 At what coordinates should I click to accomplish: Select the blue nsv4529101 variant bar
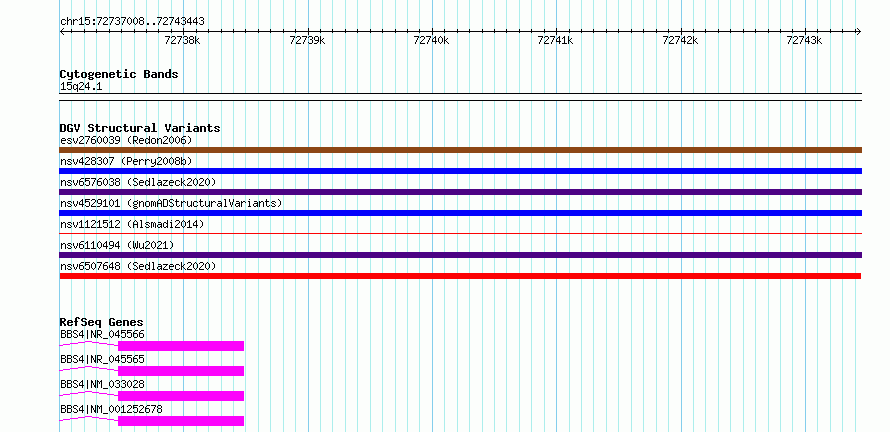pyautogui.click(x=460, y=213)
